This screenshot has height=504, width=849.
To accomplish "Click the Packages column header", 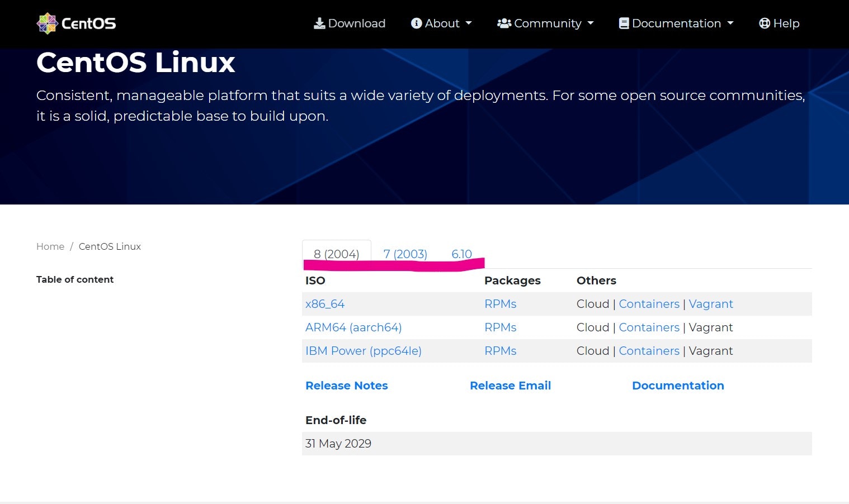I will [x=512, y=280].
